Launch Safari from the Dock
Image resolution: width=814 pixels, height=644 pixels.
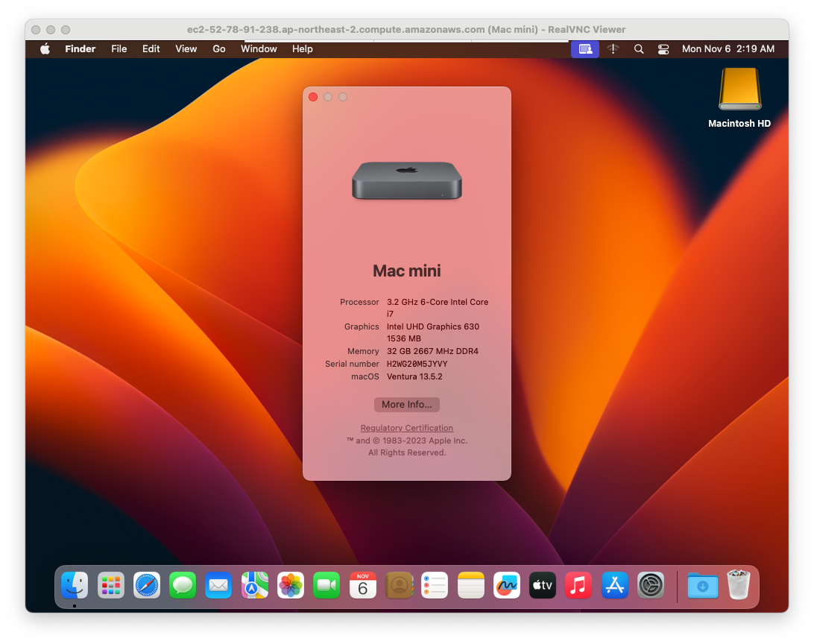146,585
